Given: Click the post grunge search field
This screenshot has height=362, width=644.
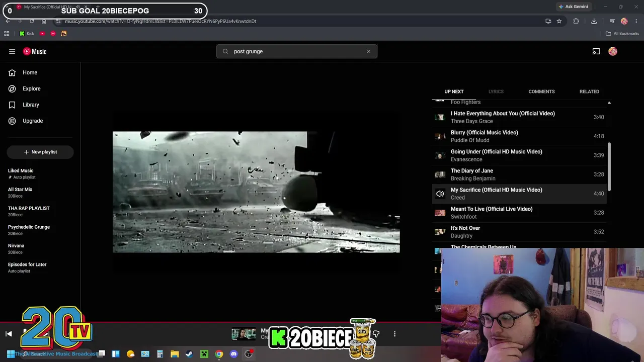Looking at the screenshot, I should tap(297, 51).
